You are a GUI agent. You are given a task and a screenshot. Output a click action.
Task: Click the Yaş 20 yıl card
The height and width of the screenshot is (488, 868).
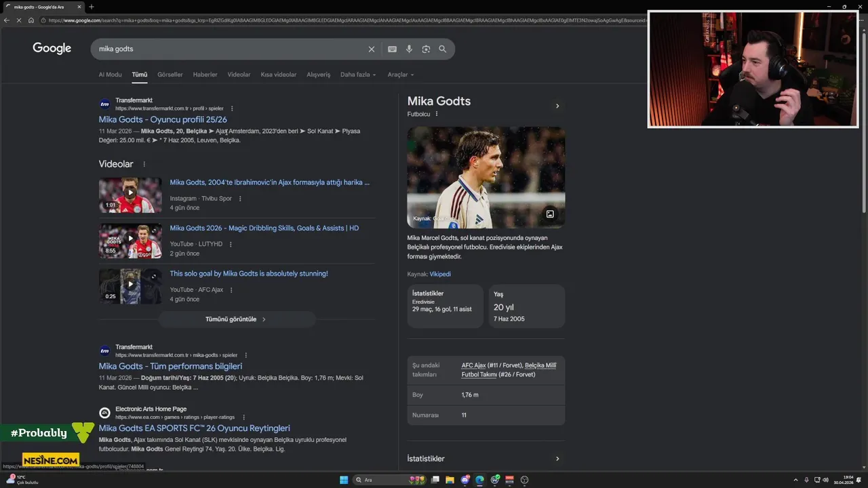[527, 306]
